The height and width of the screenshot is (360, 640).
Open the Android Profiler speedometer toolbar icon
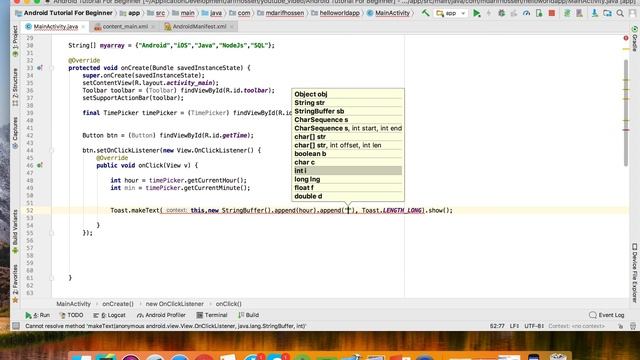(527, 13)
